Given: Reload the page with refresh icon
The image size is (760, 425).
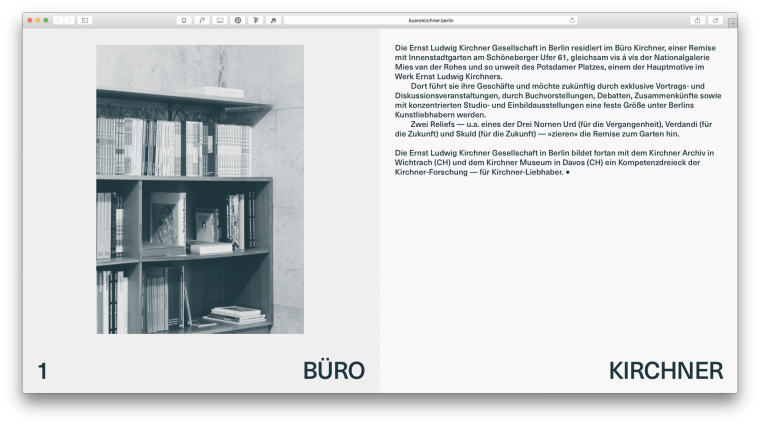Looking at the screenshot, I should [572, 20].
